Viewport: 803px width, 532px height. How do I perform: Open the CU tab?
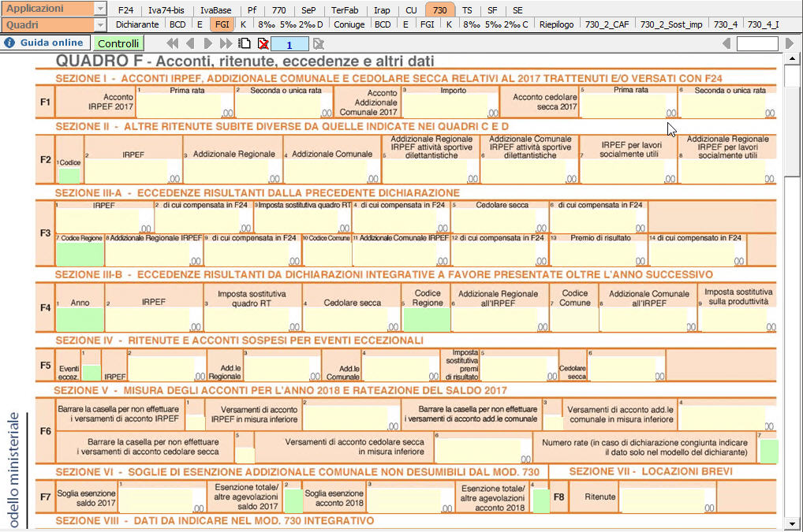click(411, 9)
